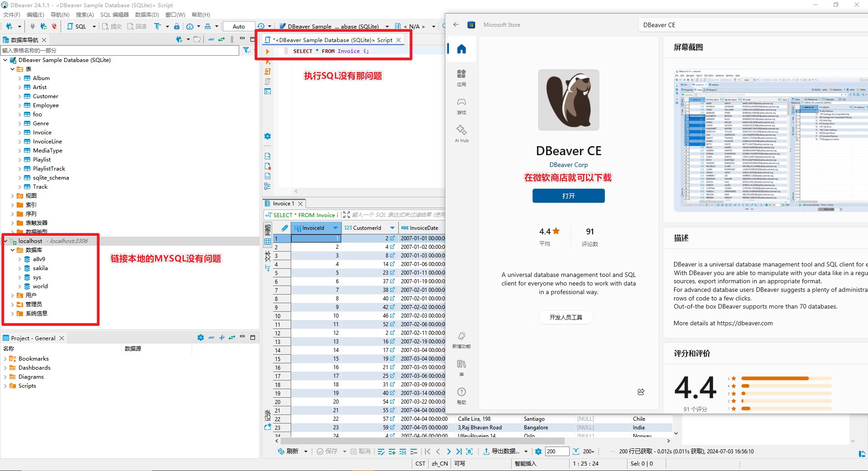Click the collapse all icon in Database Navigator
Screen dimensions: 868x471
click(211, 40)
